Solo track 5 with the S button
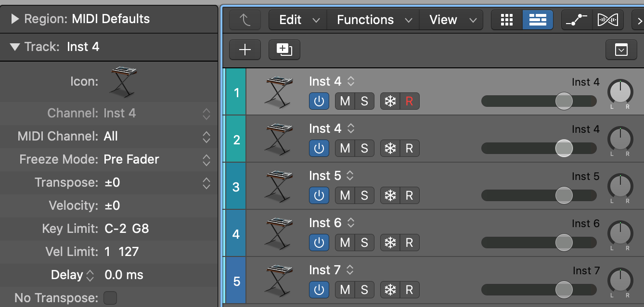 coord(364,290)
